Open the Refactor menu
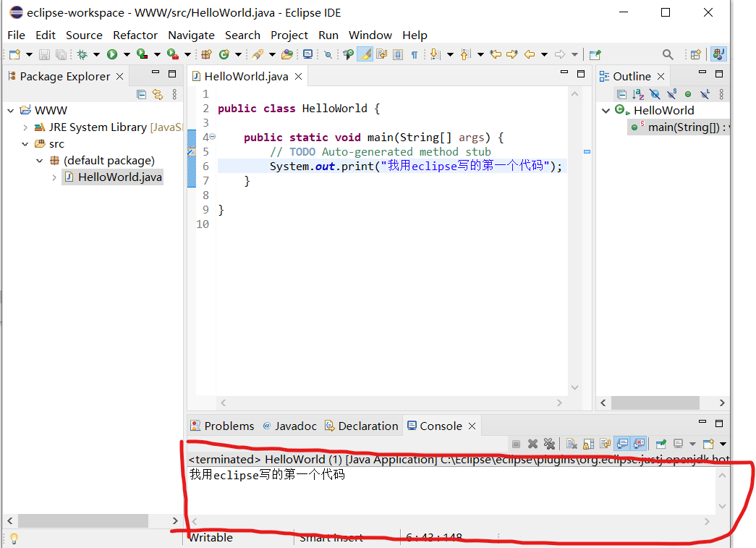The image size is (756, 548). (x=135, y=35)
